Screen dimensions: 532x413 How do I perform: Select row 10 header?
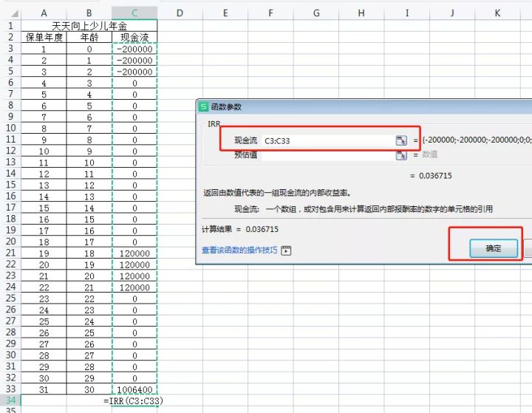pyautogui.click(x=10, y=128)
